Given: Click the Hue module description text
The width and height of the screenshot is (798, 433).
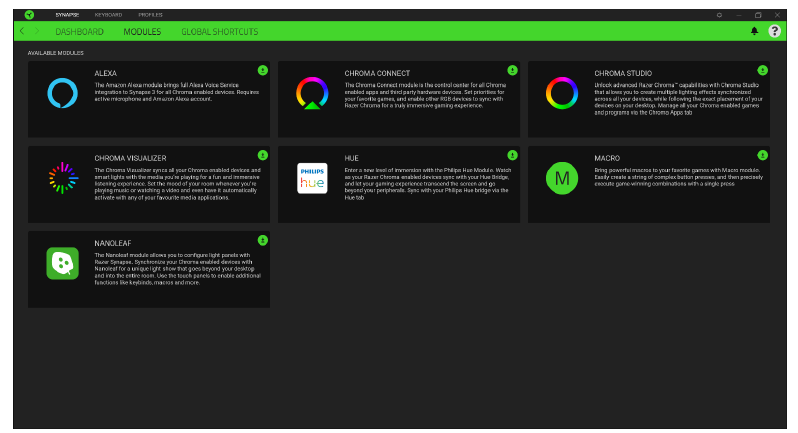Looking at the screenshot, I should point(428,184).
